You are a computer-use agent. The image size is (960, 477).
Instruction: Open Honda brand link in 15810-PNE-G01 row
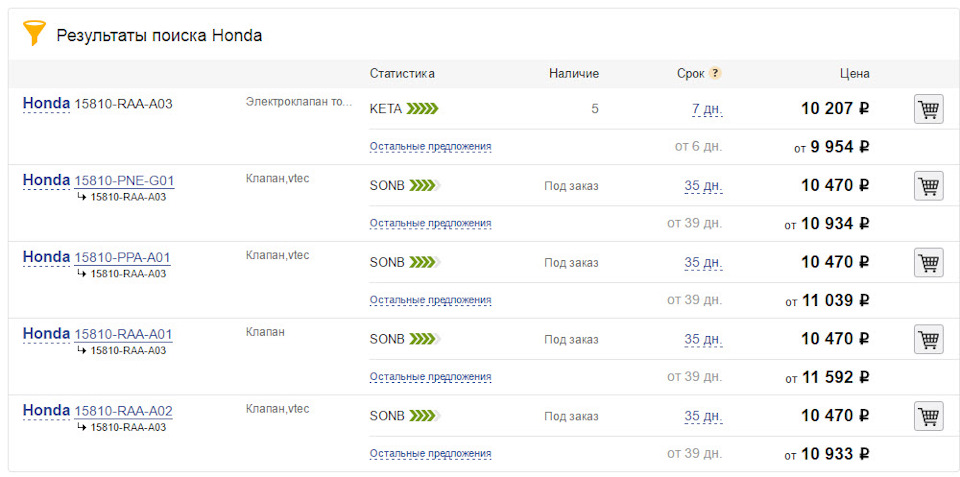pos(47,181)
